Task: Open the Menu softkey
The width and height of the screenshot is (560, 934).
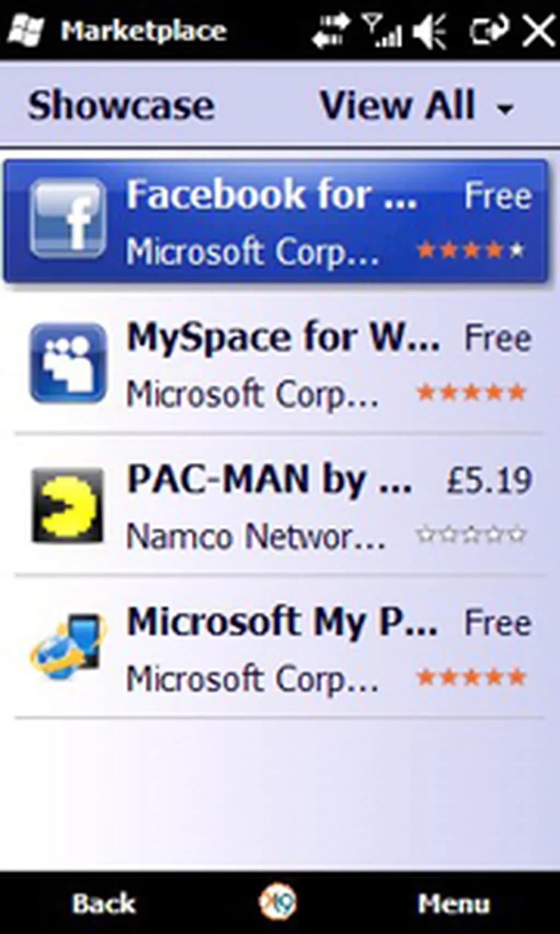Action: [x=454, y=904]
